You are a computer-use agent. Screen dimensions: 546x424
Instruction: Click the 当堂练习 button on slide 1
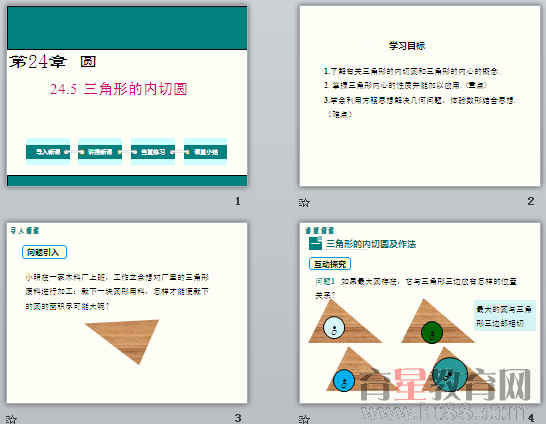tap(153, 152)
